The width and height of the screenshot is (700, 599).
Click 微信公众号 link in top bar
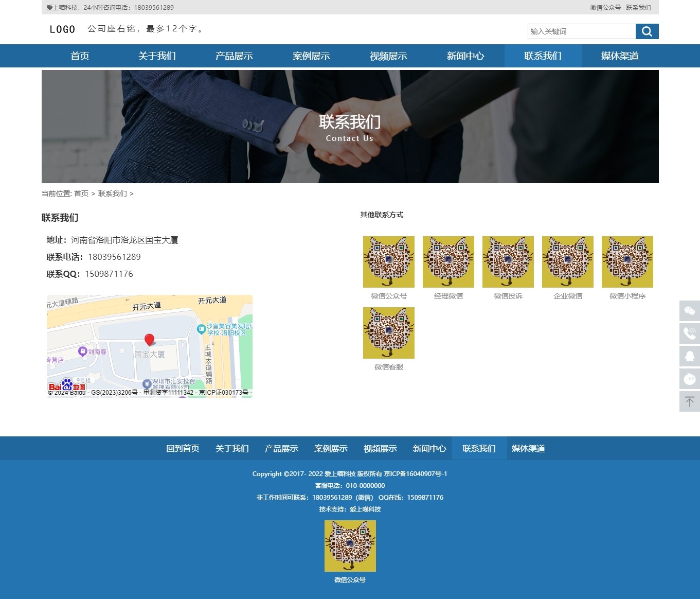click(605, 8)
